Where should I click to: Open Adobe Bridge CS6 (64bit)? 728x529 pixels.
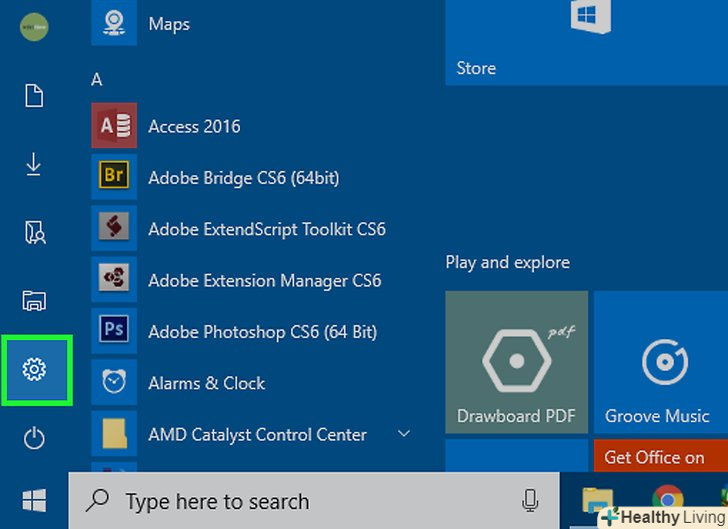[x=243, y=178]
